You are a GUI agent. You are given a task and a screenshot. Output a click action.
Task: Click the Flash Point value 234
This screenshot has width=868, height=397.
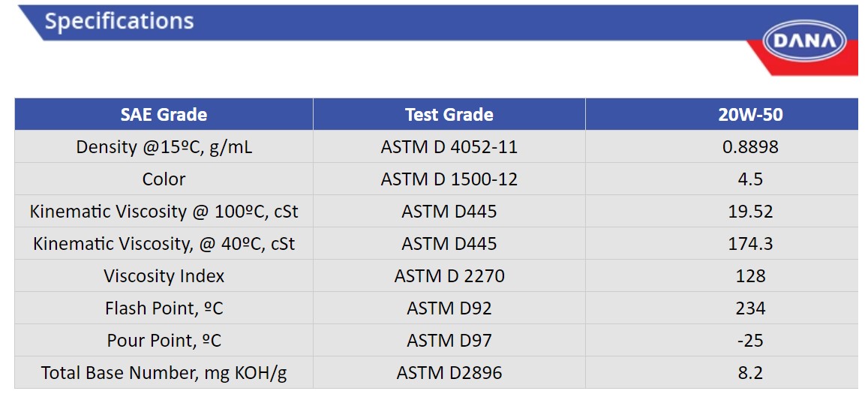pos(750,308)
